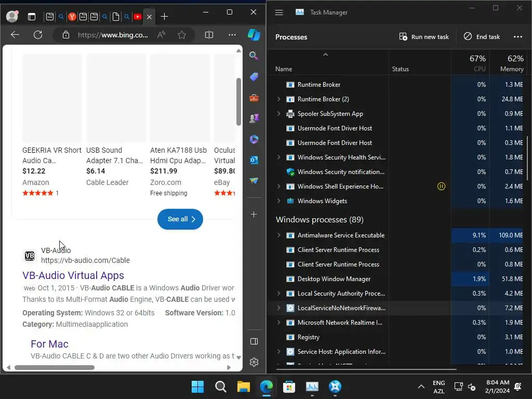Expand Local Security Authority Process row
Image resolution: width=532 pixels, height=399 pixels.
(279, 294)
